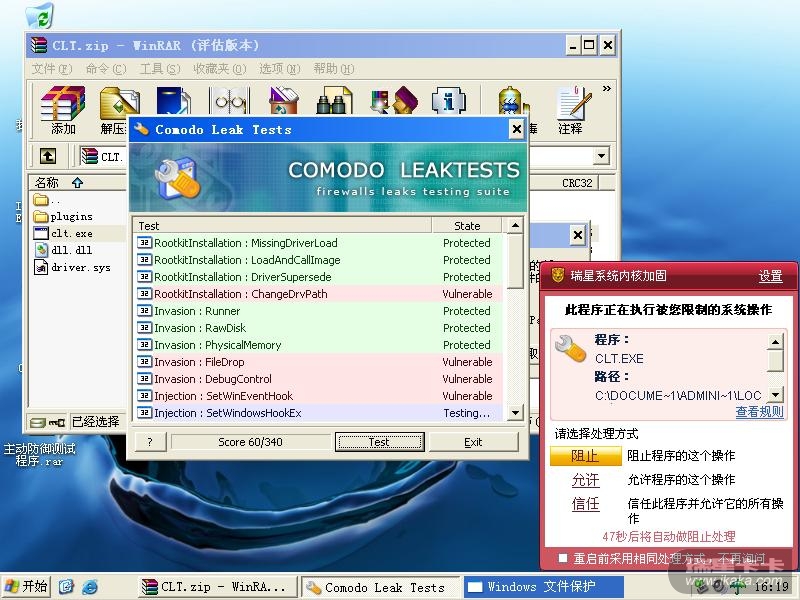The width and height of the screenshot is (800, 600).
Task: Click the 阻止 button to block operation
Action: tap(585, 456)
